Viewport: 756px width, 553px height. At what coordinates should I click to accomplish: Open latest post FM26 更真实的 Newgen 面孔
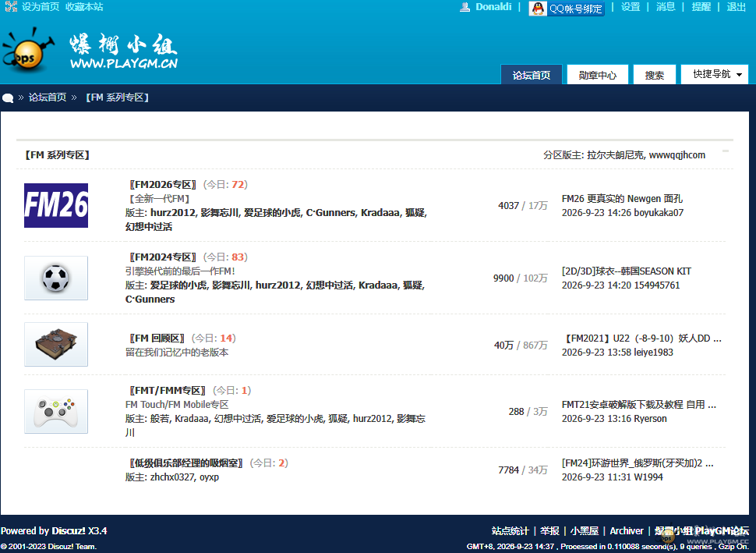click(x=622, y=198)
